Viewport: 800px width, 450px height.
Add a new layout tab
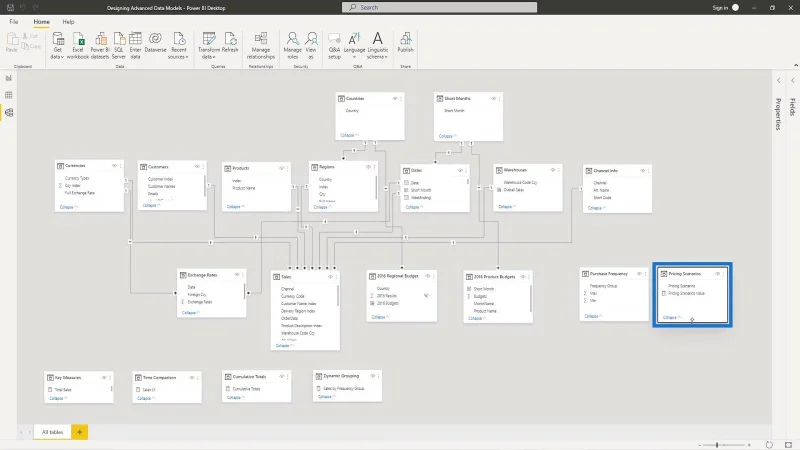tap(80, 432)
